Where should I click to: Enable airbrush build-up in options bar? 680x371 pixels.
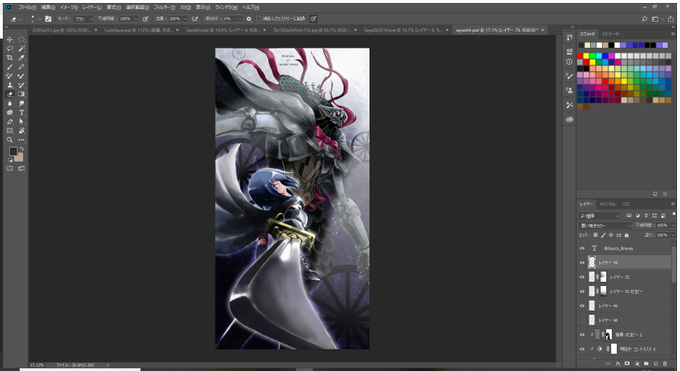[x=195, y=19]
